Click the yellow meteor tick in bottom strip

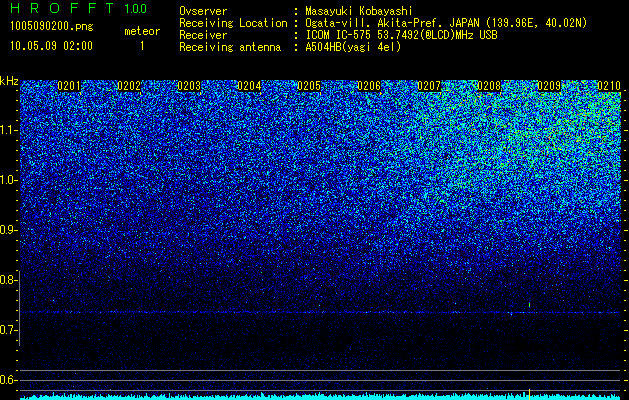pyautogui.click(x=530, y=394)
